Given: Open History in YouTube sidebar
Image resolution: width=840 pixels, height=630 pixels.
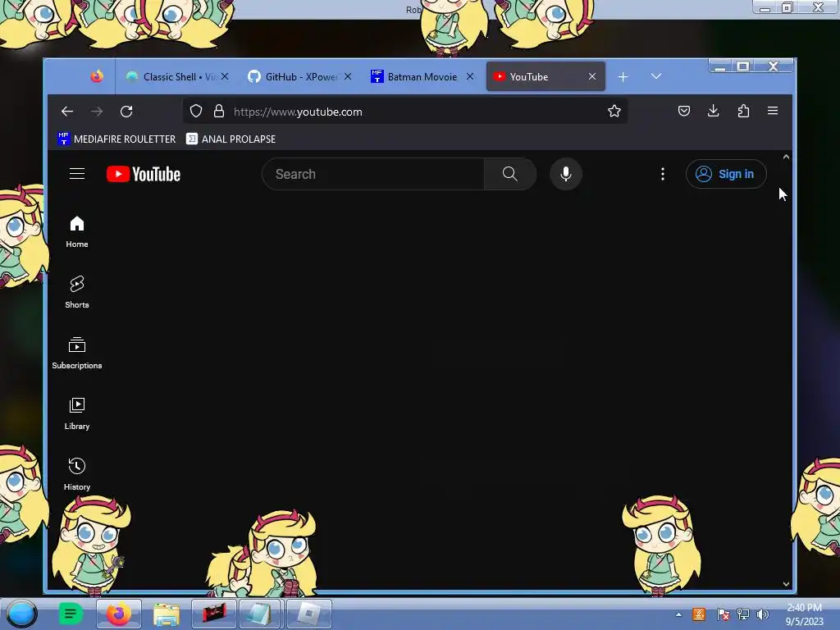Looking at the screenshot, I should click(77, 474).
